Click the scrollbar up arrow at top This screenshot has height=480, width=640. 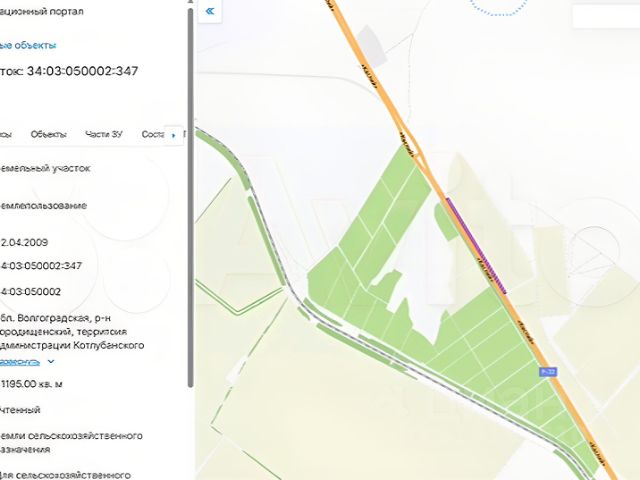190,2
